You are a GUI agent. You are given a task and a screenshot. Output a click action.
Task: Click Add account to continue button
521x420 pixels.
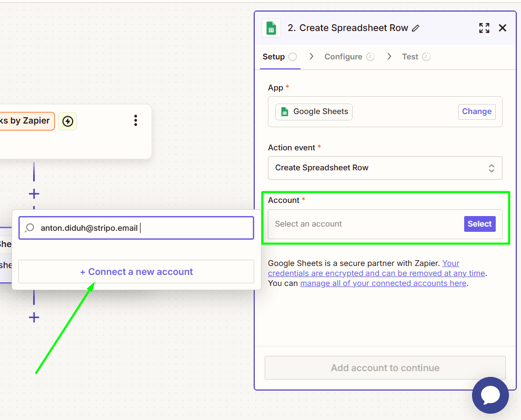coord(385,367)
